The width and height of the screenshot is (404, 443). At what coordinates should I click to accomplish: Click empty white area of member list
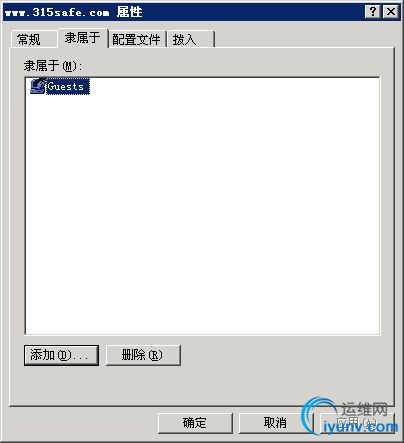pos(202,213)
